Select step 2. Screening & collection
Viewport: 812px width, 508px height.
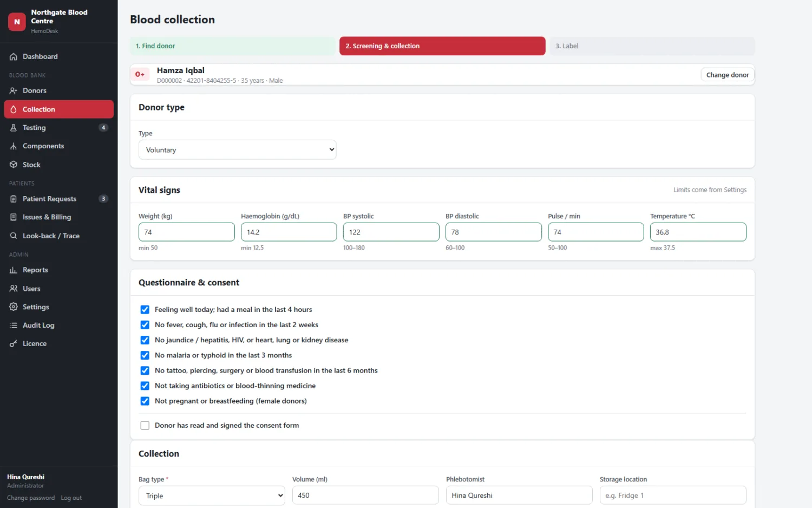pos(442,46)
